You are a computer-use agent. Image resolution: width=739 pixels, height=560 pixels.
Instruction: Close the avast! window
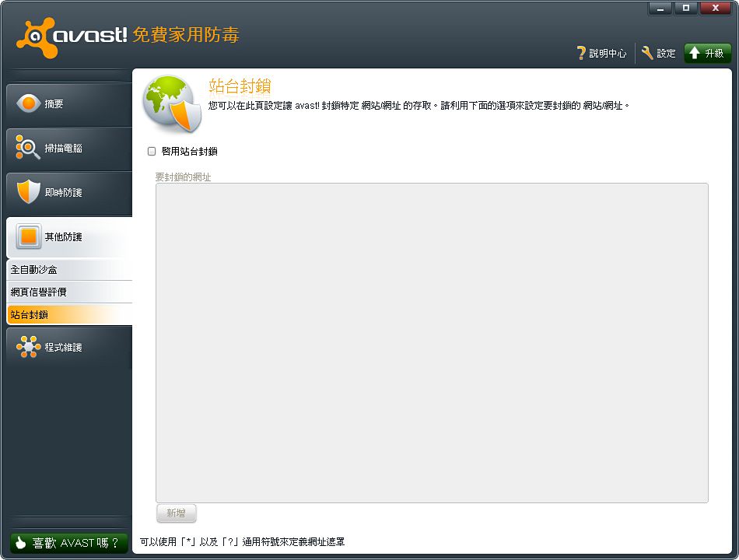click(x=716, y=9)
